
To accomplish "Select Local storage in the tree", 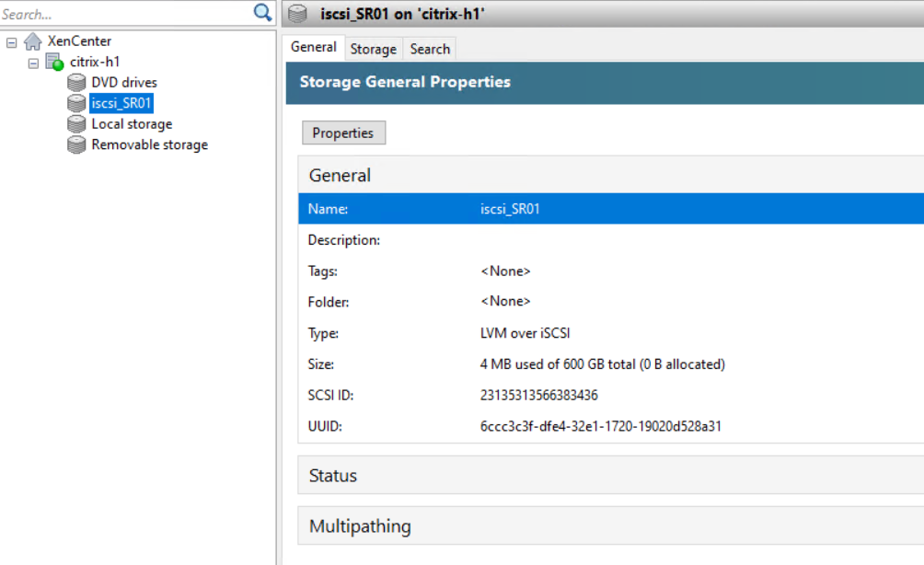I will click(132, 123).
